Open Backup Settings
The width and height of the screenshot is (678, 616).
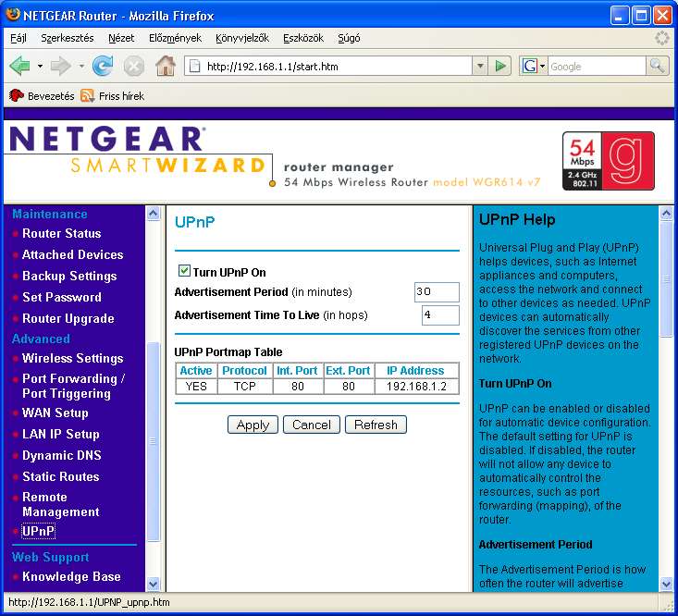pyautogui.click(x=69, y=276)
